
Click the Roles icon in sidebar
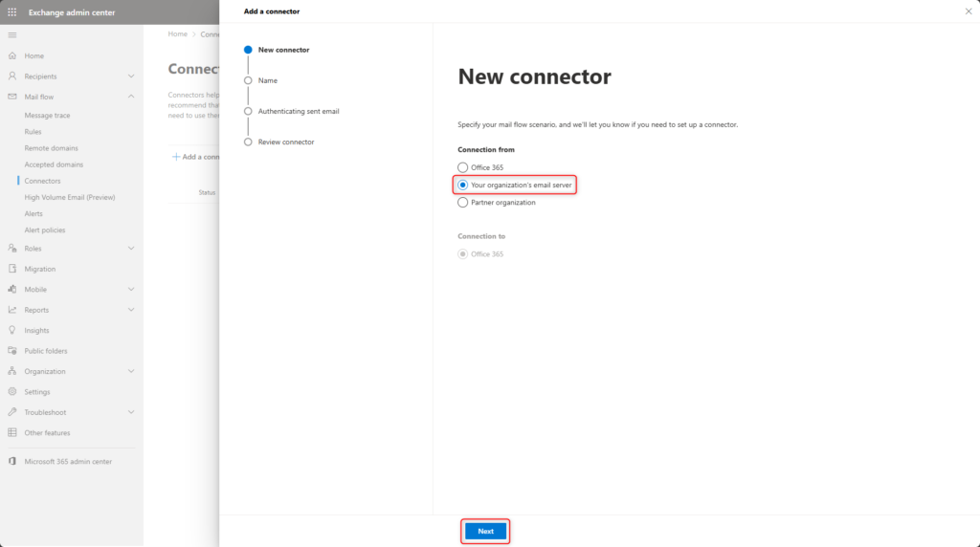pos(11,249)
